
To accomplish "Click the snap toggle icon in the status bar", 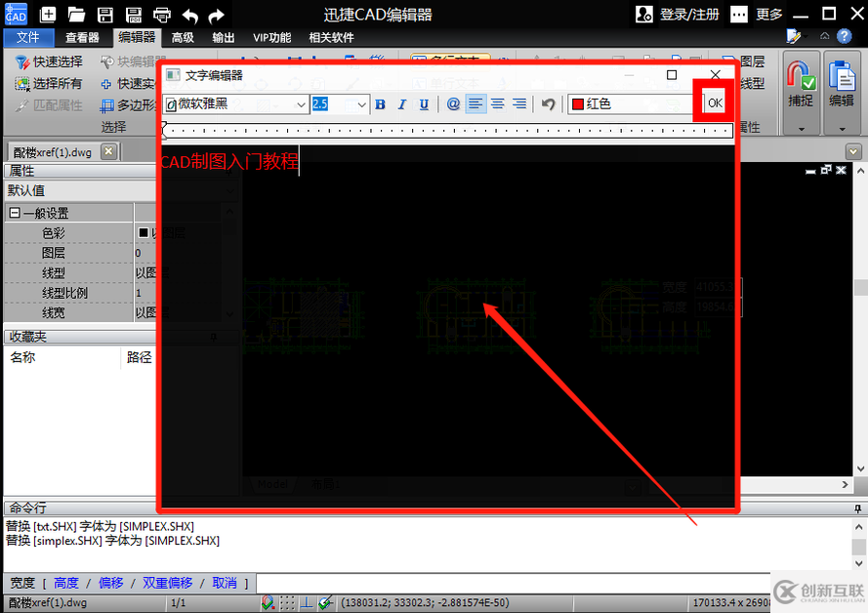I will pos(268,602).
